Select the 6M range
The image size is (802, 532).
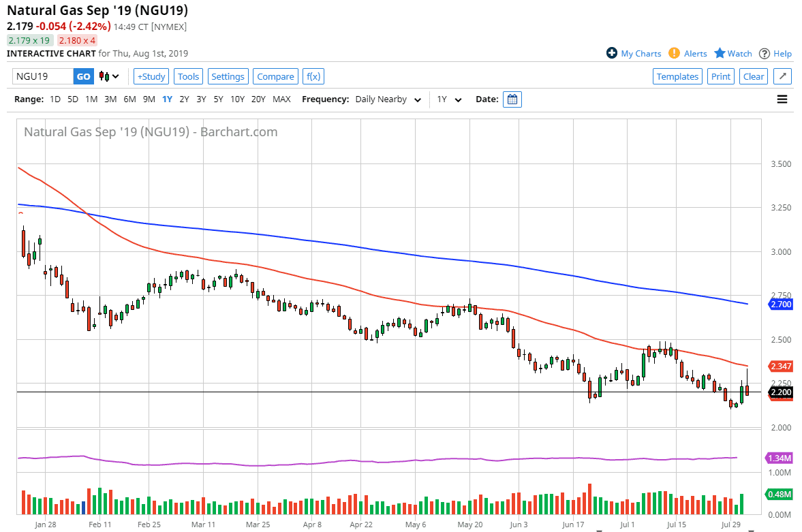tap(130, 99)
